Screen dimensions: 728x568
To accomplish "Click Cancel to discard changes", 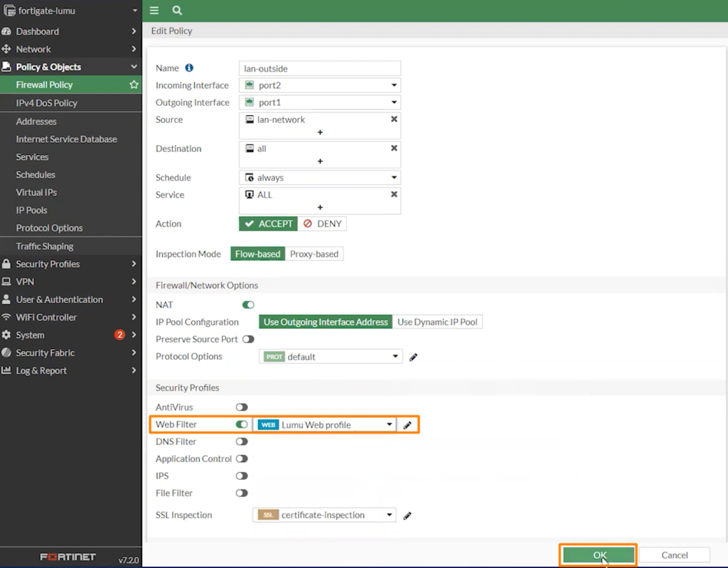I will [x=674, y=555].
